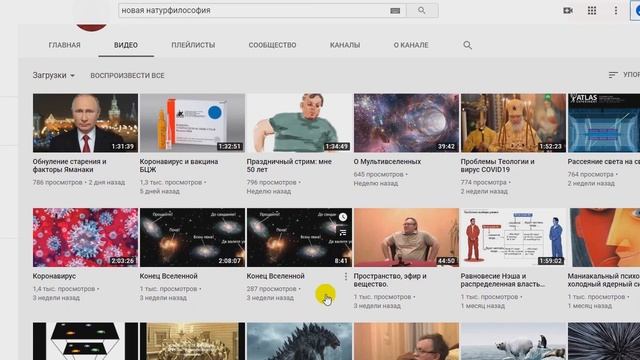Click the colored dots on black planes thumbnail
Viewport: 640px width, 360px height.
coord(85,341)
